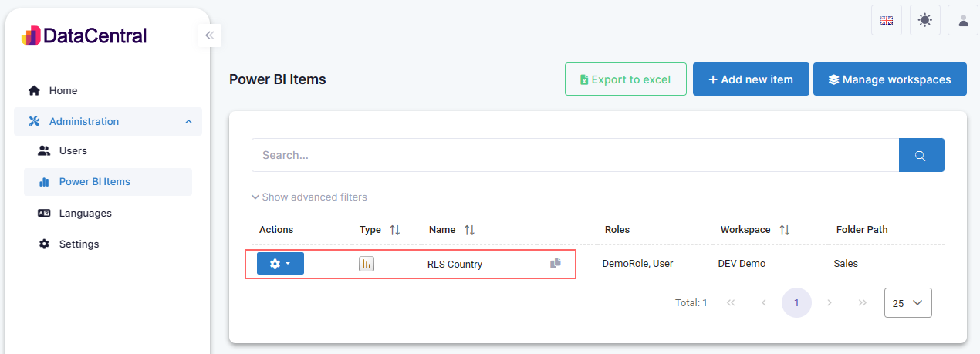
Task: Click Export to excel button
Action: [x=625, y=79]
